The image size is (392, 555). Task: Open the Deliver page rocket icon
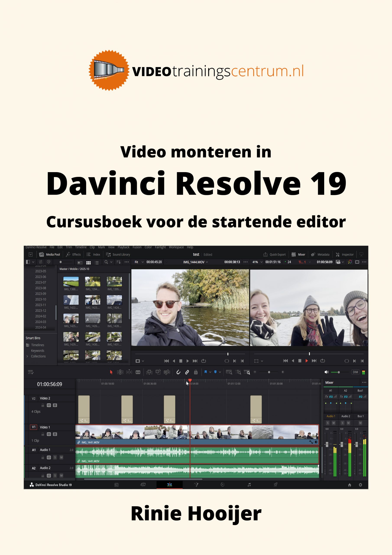tap(275, 484)
